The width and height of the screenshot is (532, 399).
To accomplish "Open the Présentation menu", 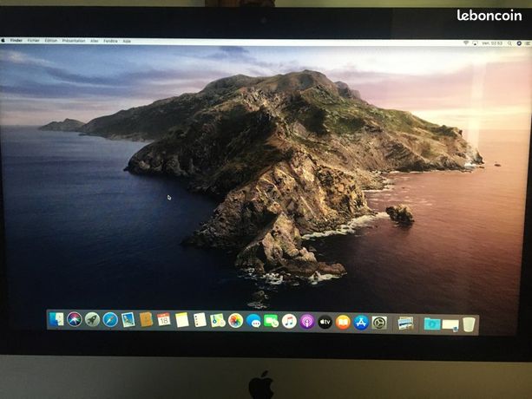I will point(74,41).
